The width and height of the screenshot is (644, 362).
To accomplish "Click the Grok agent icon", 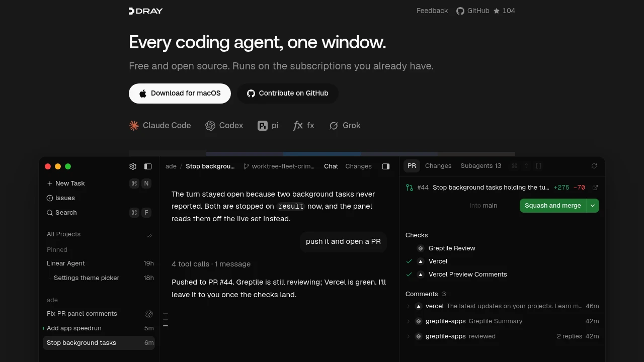I will [x=334, y=126].
